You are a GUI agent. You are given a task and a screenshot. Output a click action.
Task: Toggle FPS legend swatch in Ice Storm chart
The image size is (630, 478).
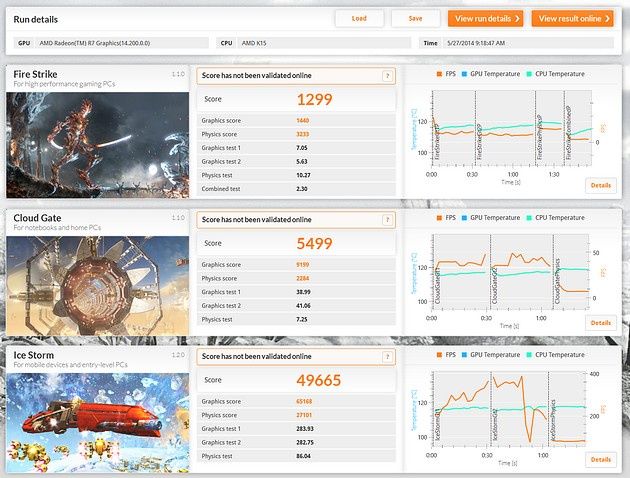[439, 355]
